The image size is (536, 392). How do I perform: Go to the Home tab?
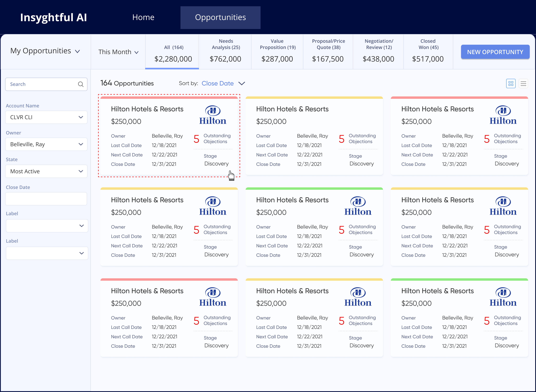click(143, 17)
